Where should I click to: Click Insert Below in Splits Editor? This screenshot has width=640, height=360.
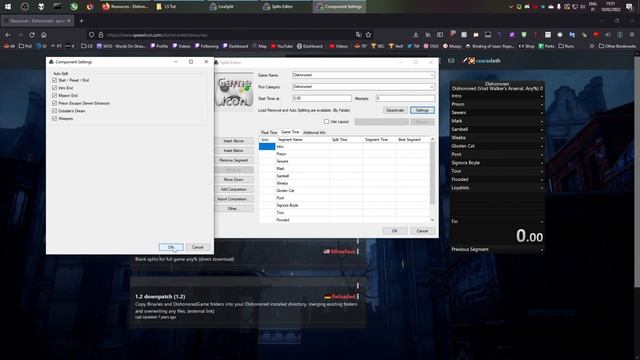click(233, 151)
